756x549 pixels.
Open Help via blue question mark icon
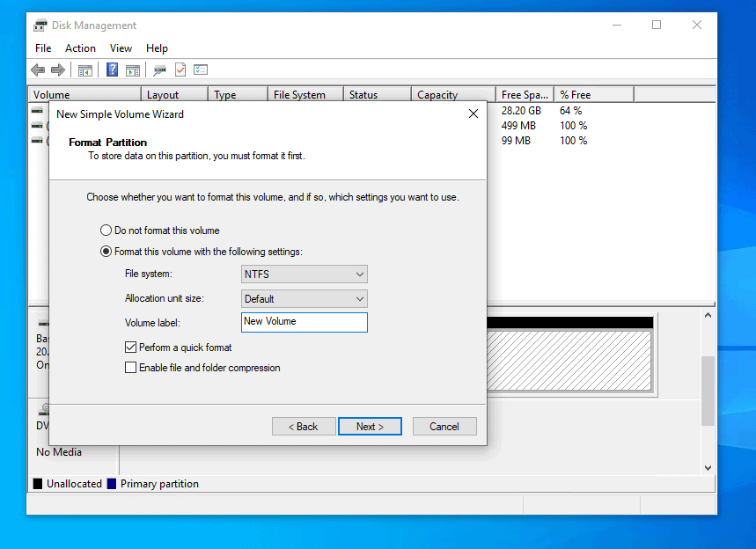tap(113, 70)
